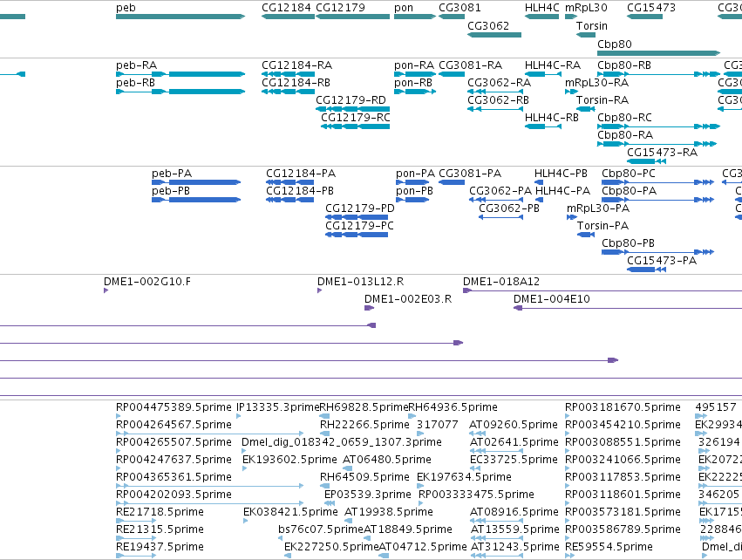742x560 pixels.
Task: Select the Cbp80-RB transcript
Action: click(x=658, y=74)
